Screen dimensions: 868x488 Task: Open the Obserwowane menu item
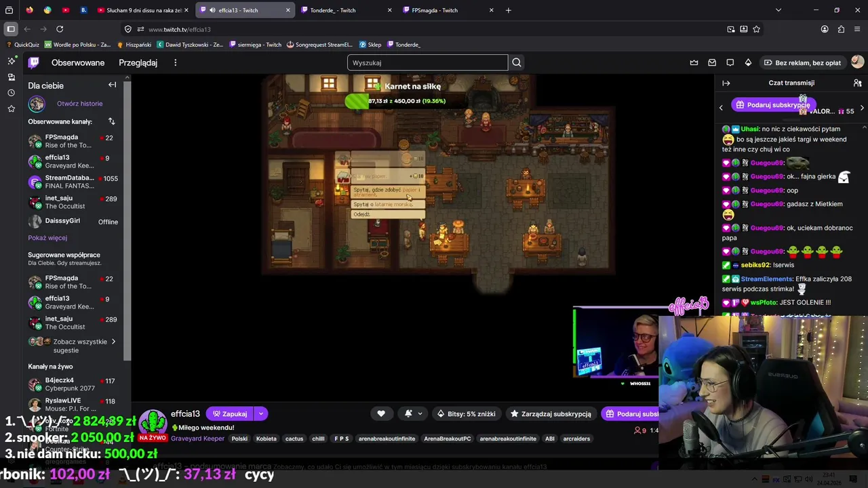[78, 62]
